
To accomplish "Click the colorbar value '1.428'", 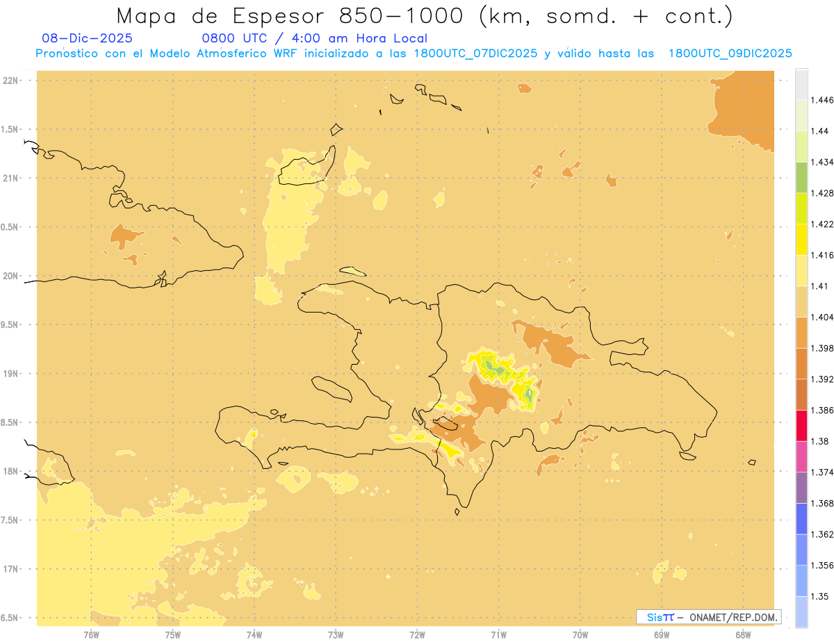I will point(821,193).
